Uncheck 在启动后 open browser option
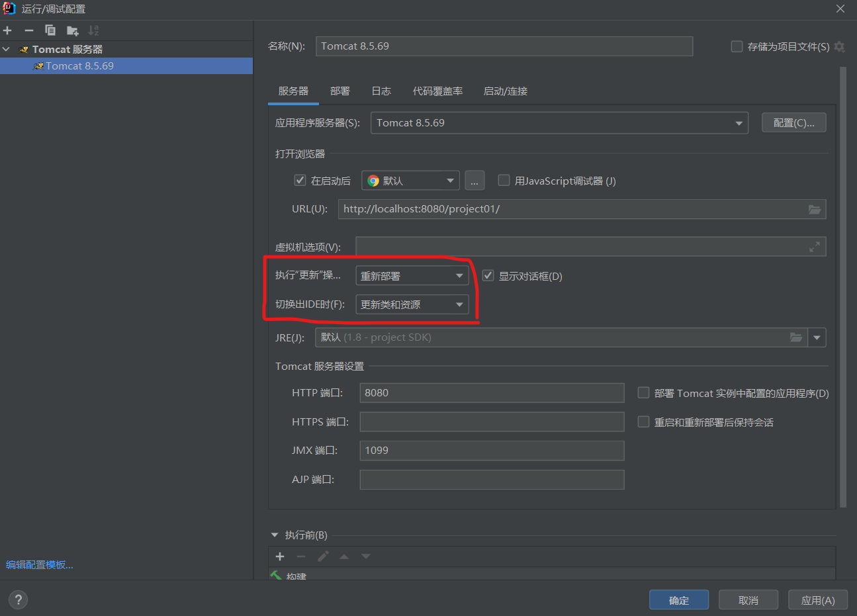857x616 pixels. (x=300, y=181)
